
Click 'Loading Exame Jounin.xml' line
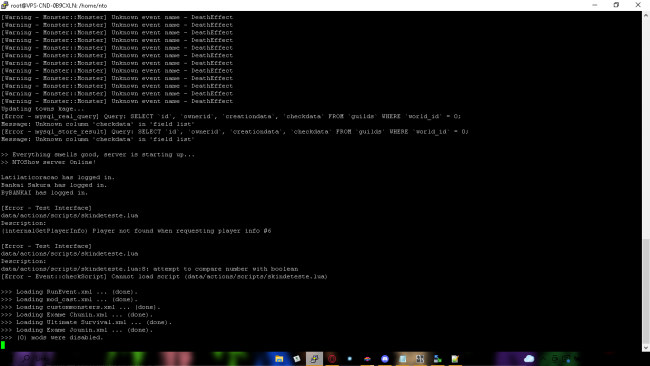(x=77, y=330)
